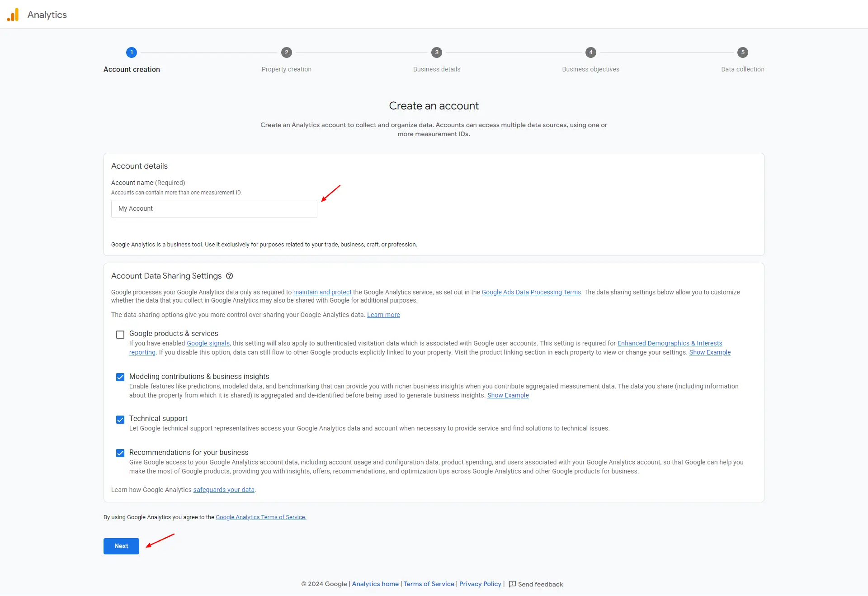Click the reporting link text
This screenshot has width=868, height=596.
[x=142, y=352]
